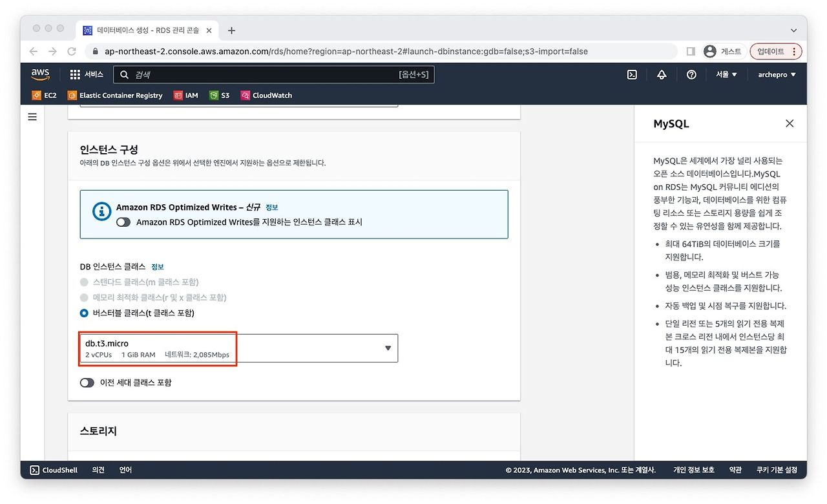Open the Services grid menu
The height and width of the screenshot is (504, 827).
(x=86, y=75)
